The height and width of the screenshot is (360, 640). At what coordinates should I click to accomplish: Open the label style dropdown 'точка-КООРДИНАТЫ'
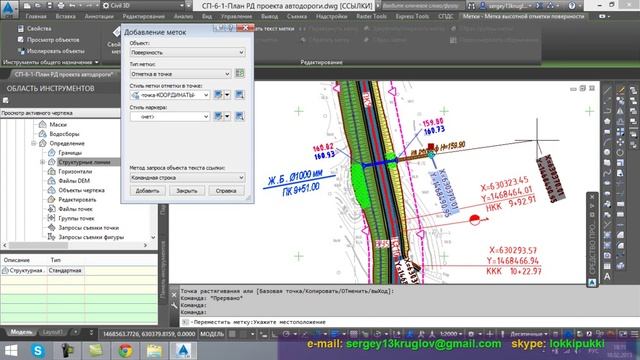coord(170,95)
